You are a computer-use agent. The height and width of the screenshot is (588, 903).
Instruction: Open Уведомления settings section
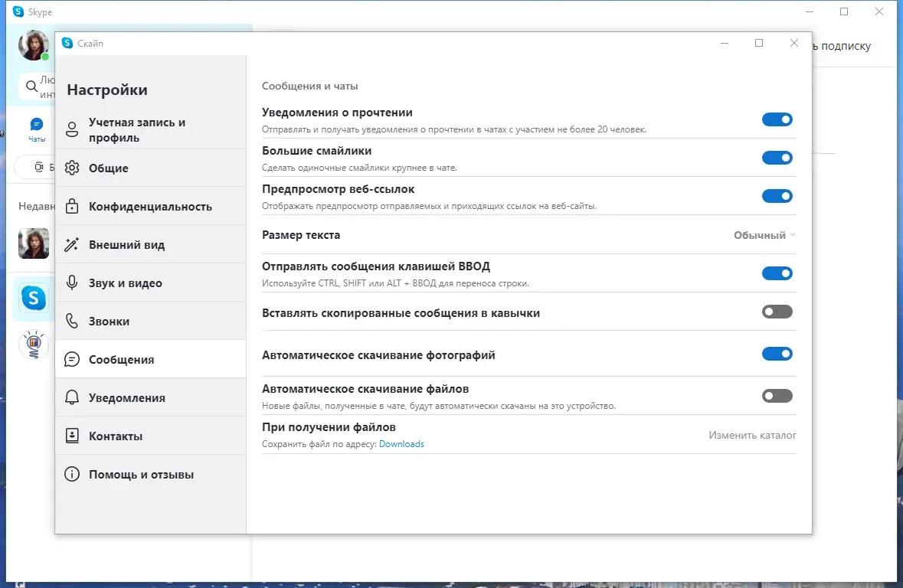pos(151,397)
